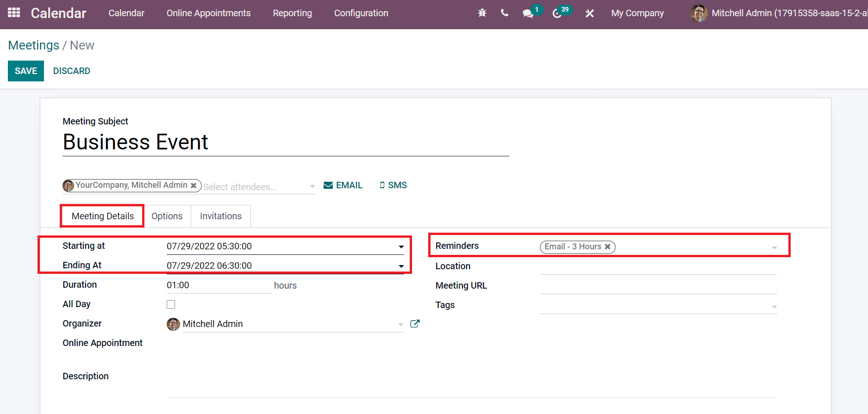Expand the Reminders dropdown arrow
The width and height of the screenshot is (868, 414).
tap(774, 248)
